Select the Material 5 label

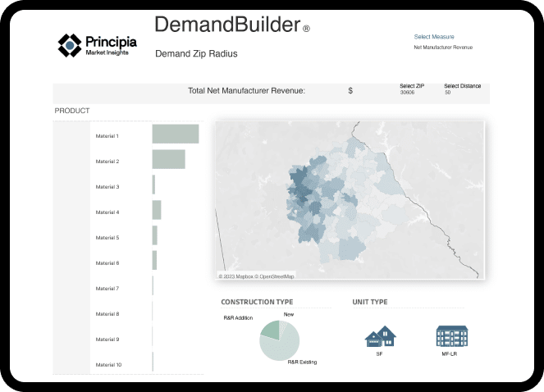pos(107,238)
